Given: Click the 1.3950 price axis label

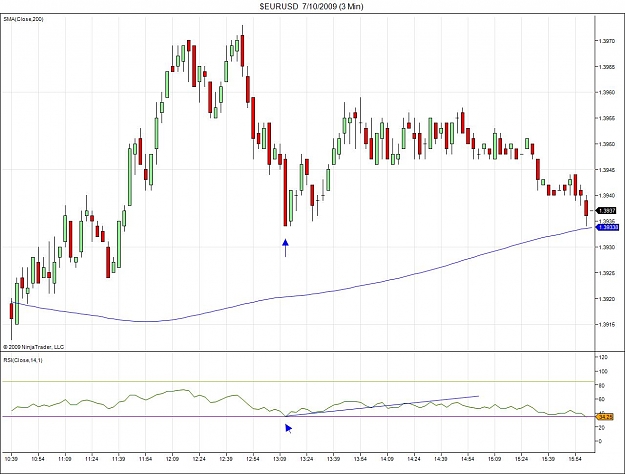Looking at the screenshot, I should 607,144.
